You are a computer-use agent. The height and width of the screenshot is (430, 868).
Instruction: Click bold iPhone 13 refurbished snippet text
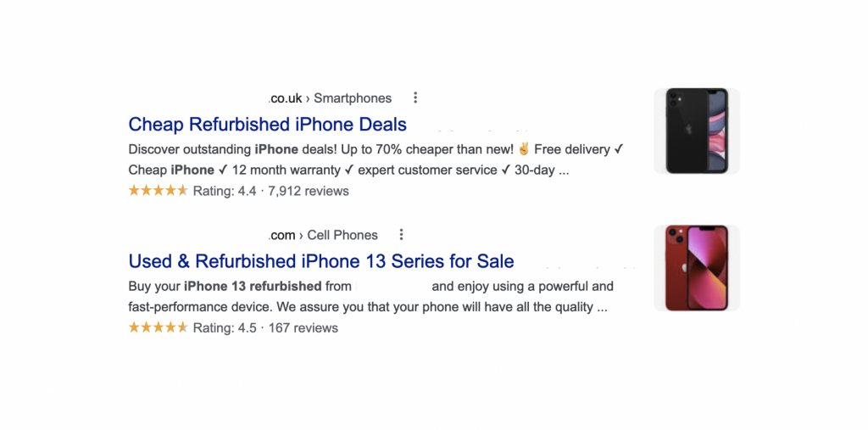coord(253,287)
